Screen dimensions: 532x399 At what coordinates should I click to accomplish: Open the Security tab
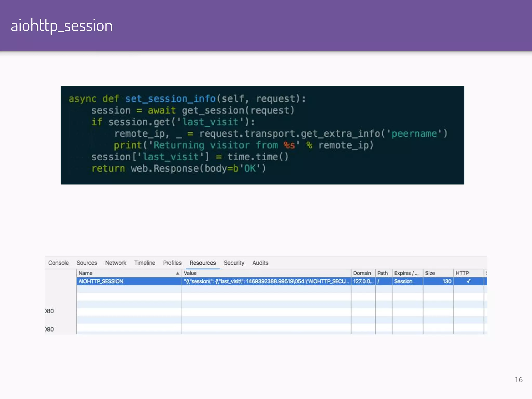[234, 263]
